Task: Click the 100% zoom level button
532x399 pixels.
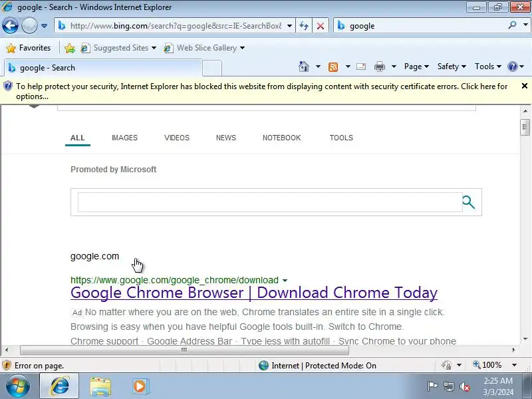Action: tap(487, 365)
